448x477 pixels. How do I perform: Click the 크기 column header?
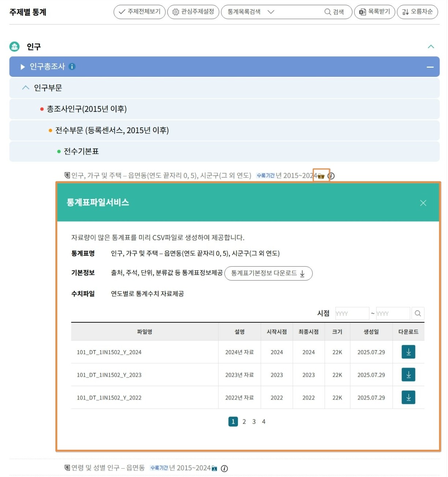click(x=337, y=332)
